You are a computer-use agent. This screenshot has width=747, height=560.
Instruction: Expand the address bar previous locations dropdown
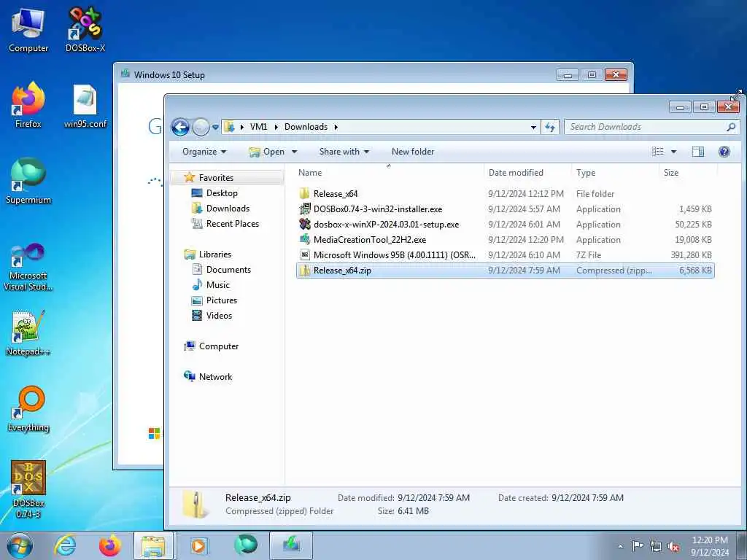pyautogui.click(x=533, y=127)
